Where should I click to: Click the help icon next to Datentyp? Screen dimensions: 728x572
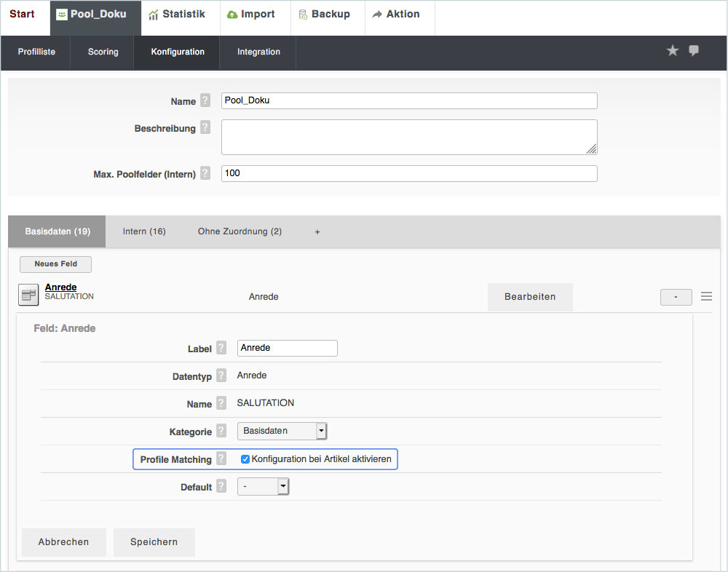[x=221, y=376]
